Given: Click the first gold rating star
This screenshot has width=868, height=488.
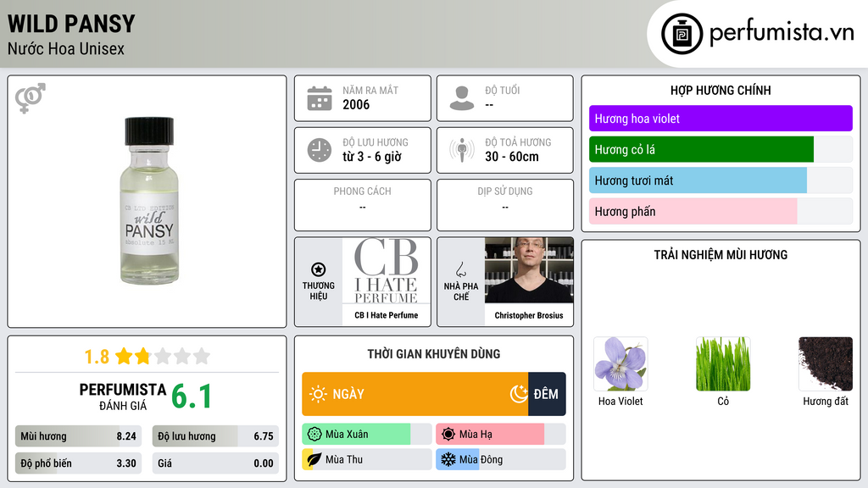Looking at the screenshot, I should point(124,356).
